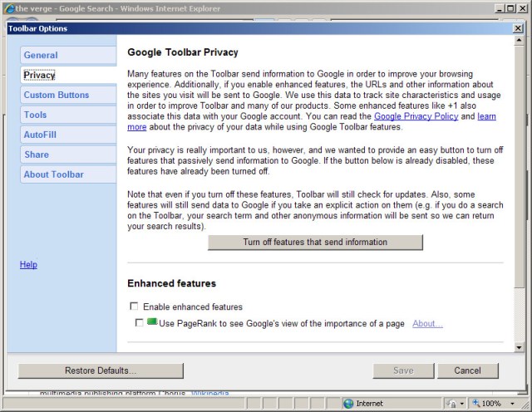The height and width of the screenshot is (412, 532).
Task: Cancel the Toolbar Options dialog
Action: pos(467,370)
